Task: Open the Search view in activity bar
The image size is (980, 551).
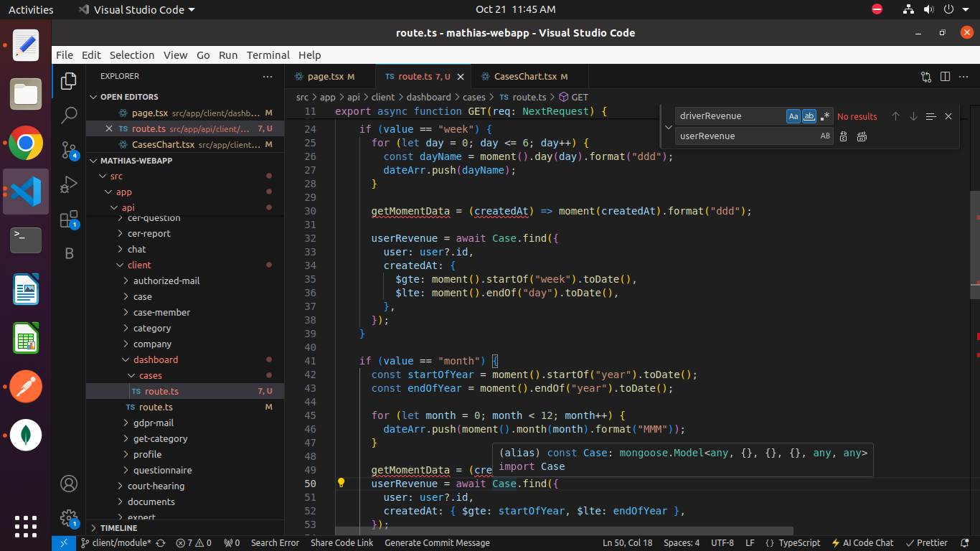Action: [x=69, y=115]
